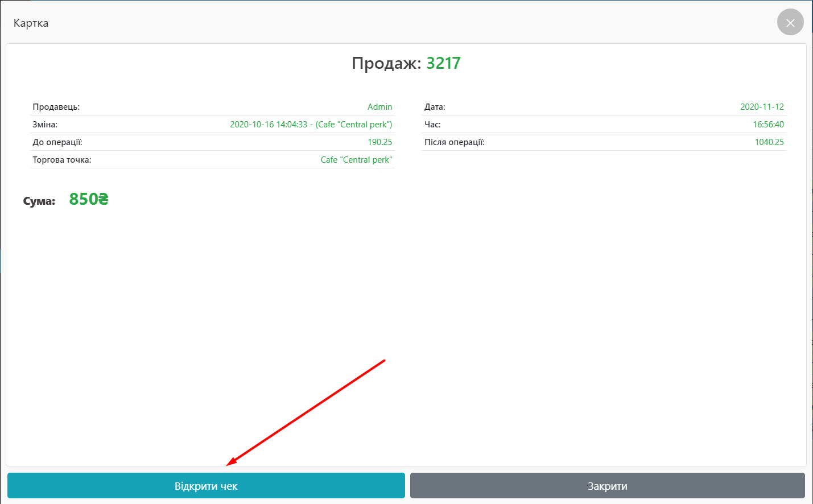Click the total amount 850₴
The width and height of the screenshot is (813, 504).
tap(89, 200)
